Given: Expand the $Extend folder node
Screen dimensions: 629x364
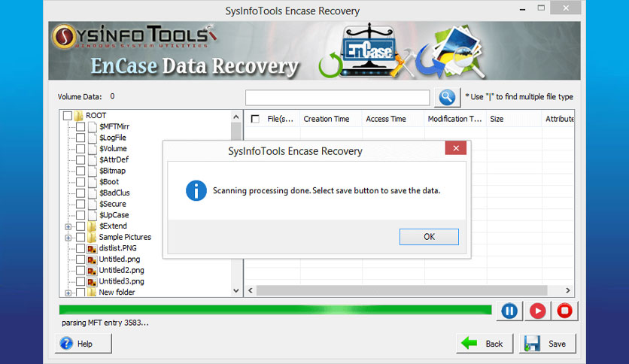Looking at the screenshot, I should [68, 227].
